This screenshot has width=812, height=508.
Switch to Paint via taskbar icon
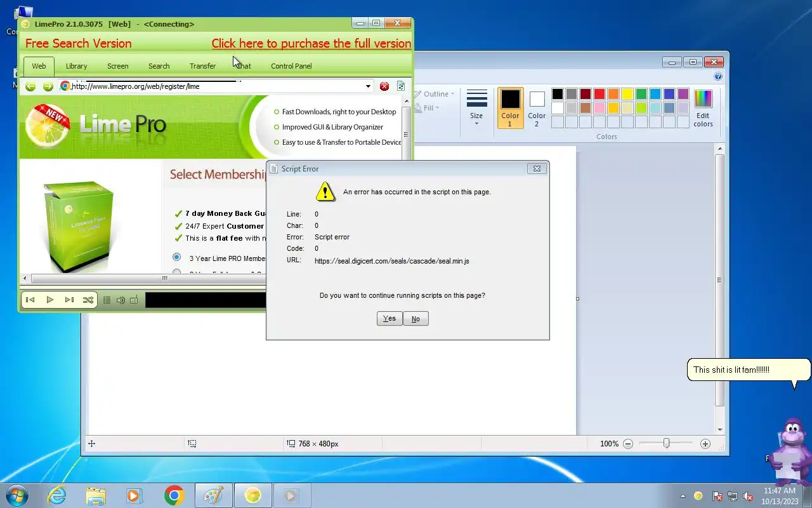point(213,495)
